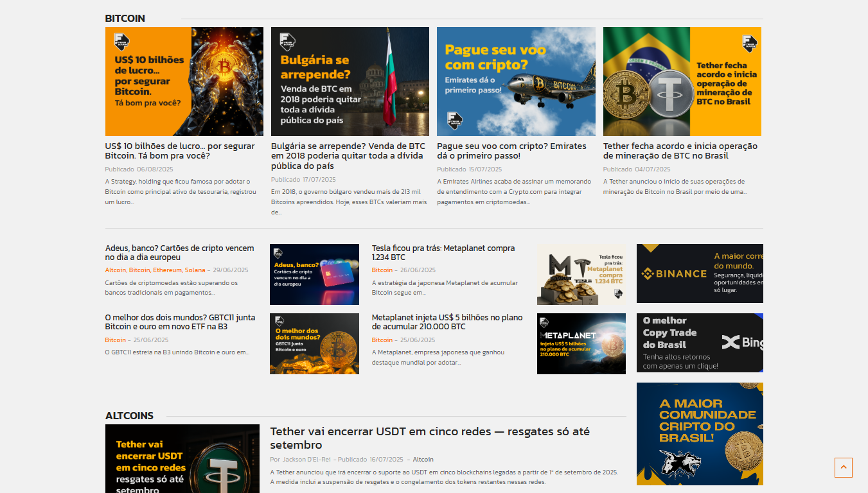
Task: Open the Metaplanet 210.000 BTC headline
Action: [447, 322]
